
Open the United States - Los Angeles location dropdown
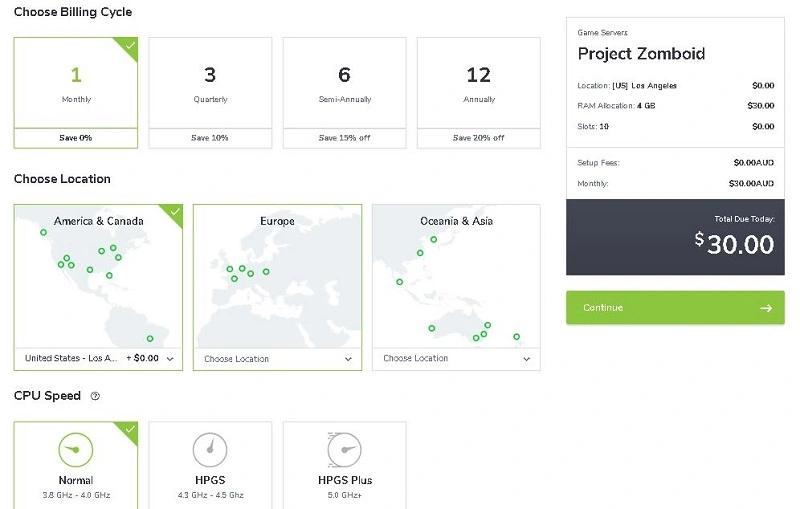click(x=98, y=359)
